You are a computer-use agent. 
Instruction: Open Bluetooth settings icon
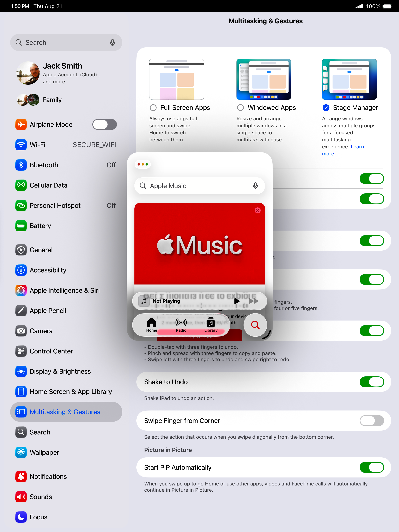(21, 165)
